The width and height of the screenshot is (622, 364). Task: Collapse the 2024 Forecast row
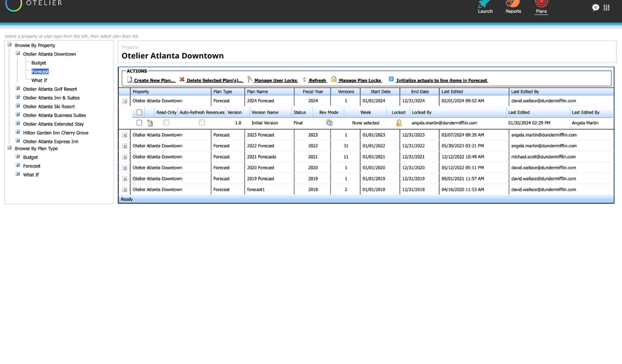pos(124,101)
